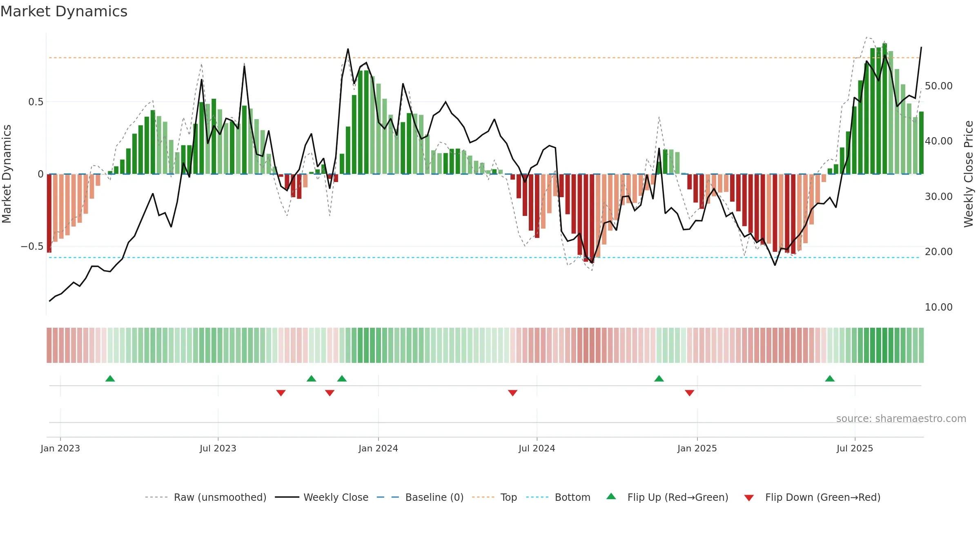Click the red flip-down marker just before Jan 2025

[690, 393]
